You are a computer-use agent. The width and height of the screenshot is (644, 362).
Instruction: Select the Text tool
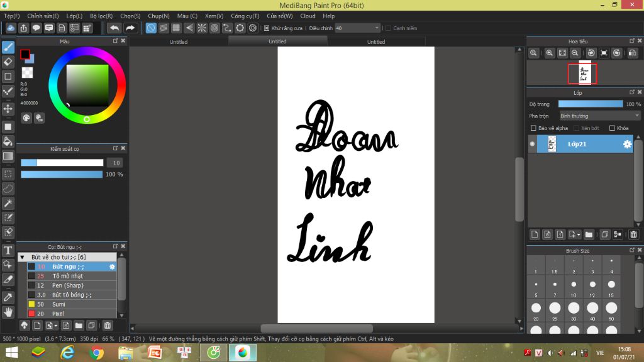coord(8,250)
